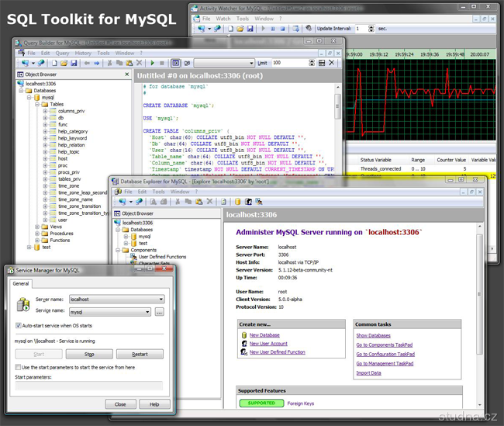The image size is (504, 426).
Task: Select the General tab in Service Manager
Action: click(20, 283)
